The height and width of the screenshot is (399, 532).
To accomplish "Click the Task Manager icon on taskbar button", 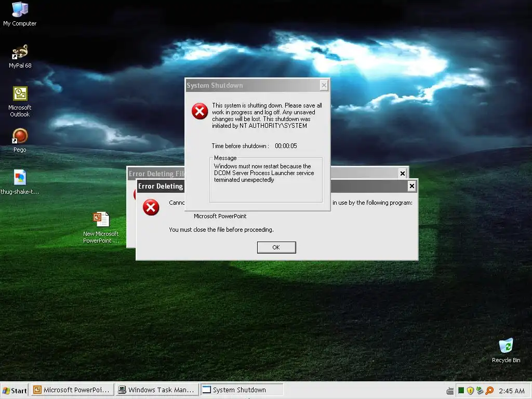I will 122,390.
